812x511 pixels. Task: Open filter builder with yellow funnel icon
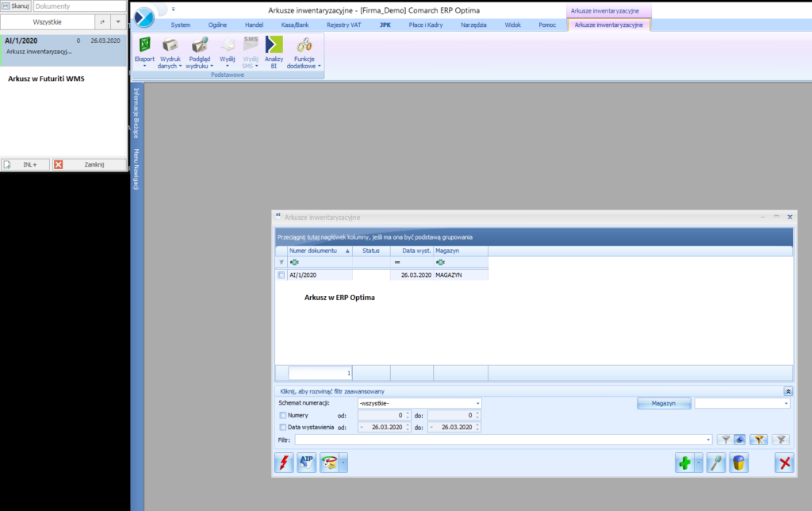pyautogui.click(x=759, y=440)
